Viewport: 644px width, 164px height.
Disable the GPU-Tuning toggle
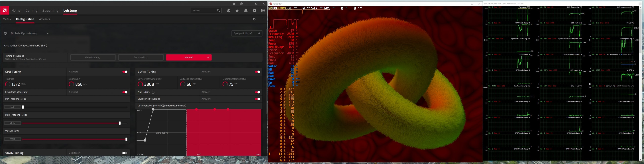125,72
